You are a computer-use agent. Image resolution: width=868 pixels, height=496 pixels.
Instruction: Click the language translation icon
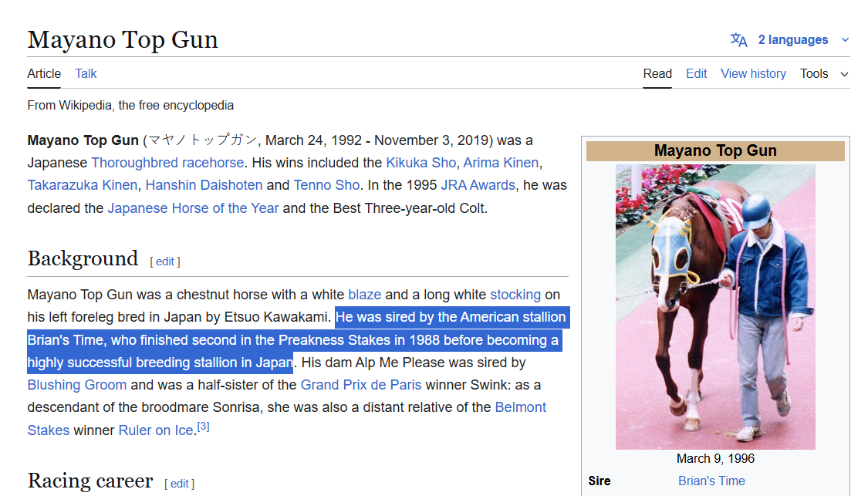(738, 40)
